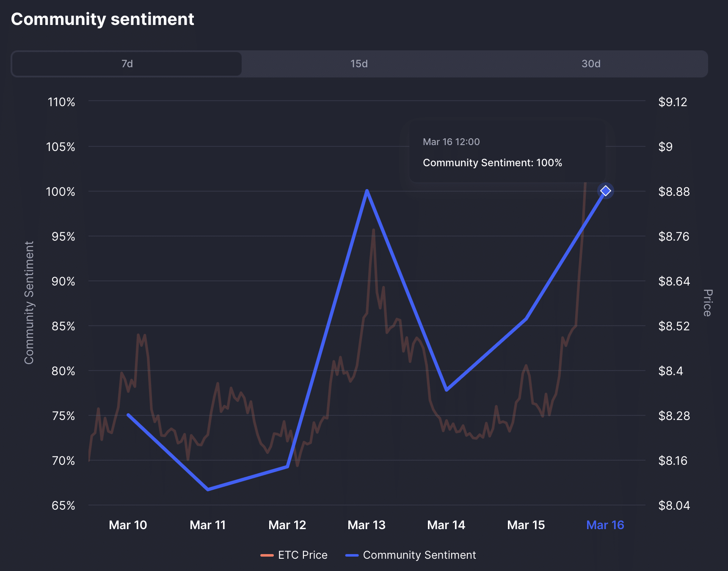Select the highlighted diamond data point marker
Screen dimensions: 728x571
(605, 191)
